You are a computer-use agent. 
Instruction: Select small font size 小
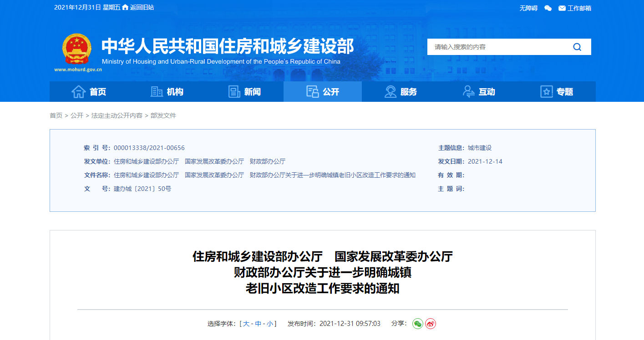(x=270, y=324)
